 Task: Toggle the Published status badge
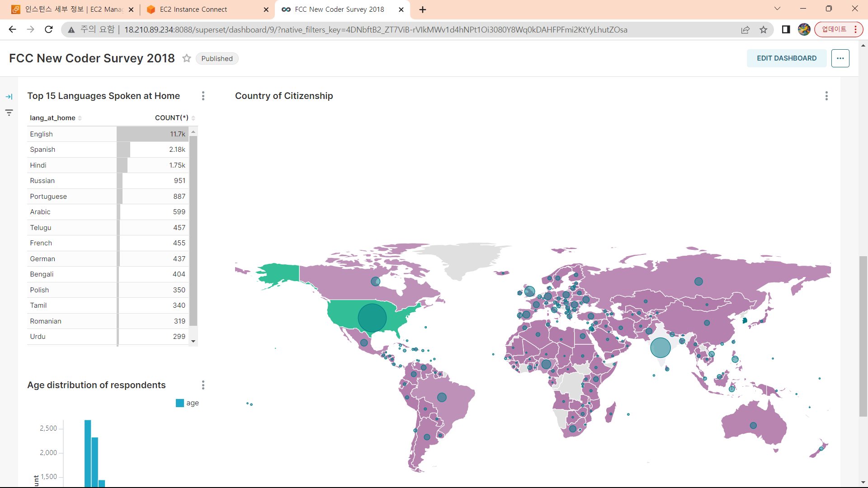[217, 59]
